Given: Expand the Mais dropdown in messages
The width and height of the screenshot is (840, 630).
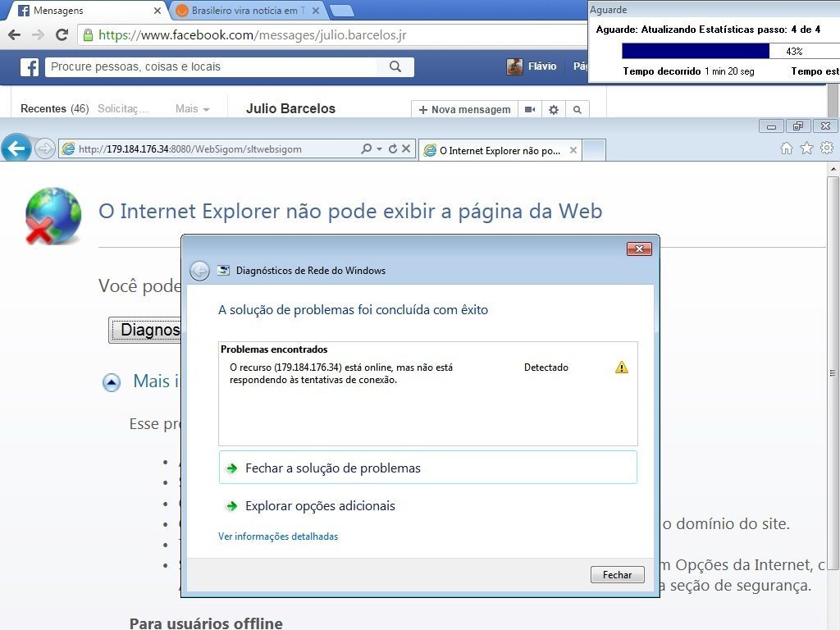Looking at the screenshot, I should click(x=192, y=109).
